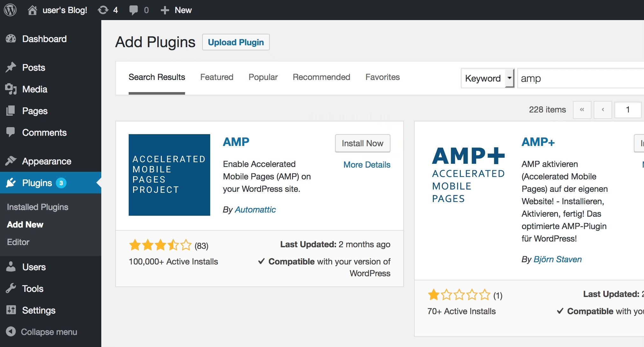This screenshot has height=347, width=644.
Task: Click the Media menu icon
Action: (11, 89)
